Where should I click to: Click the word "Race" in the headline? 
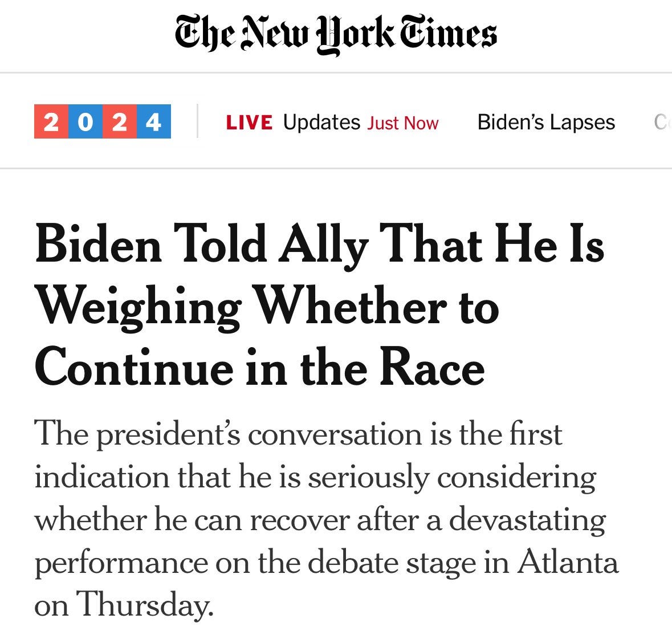pyautogui.click(x=432, y=369)
